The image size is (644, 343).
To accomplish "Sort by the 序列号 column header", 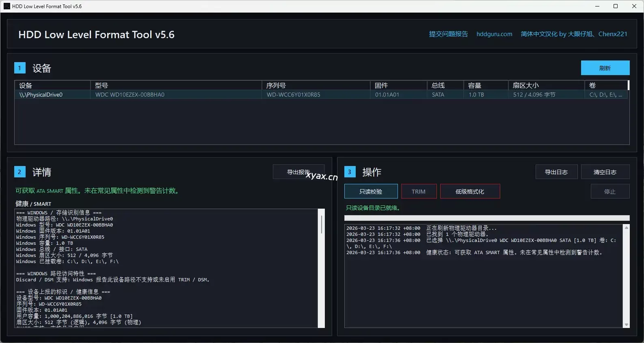I will pos(316,85).
